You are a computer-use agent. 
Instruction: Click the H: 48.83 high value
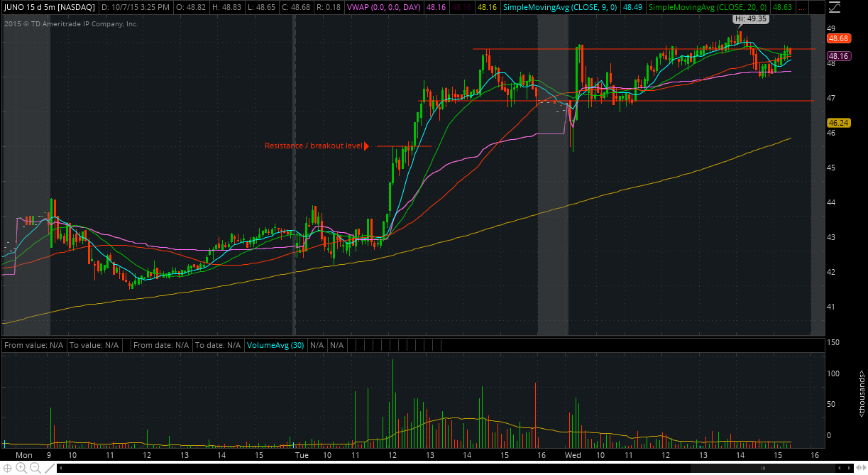tap(229, 7)
